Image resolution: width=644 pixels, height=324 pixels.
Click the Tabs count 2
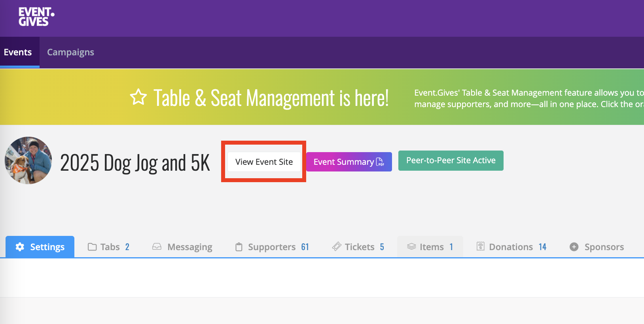[x=127, y=247]
